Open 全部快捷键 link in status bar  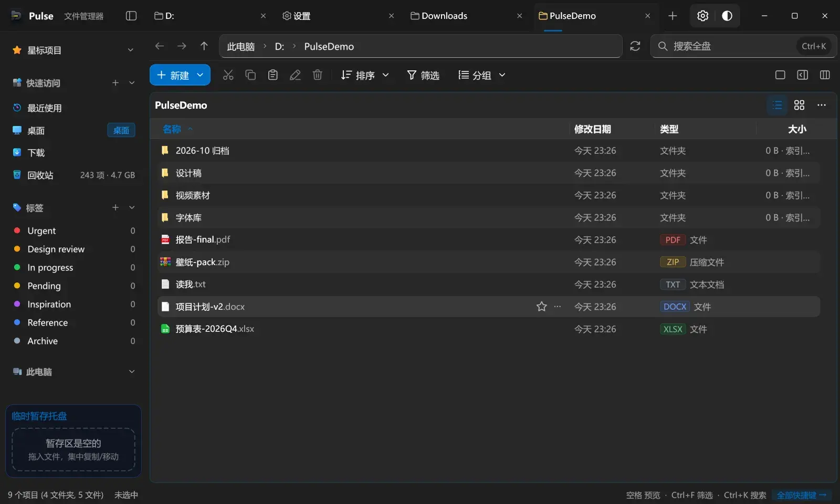click(802, 495)
